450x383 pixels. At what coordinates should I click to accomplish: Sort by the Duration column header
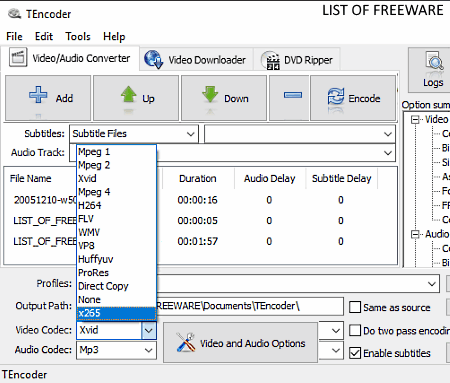(198, 178)
